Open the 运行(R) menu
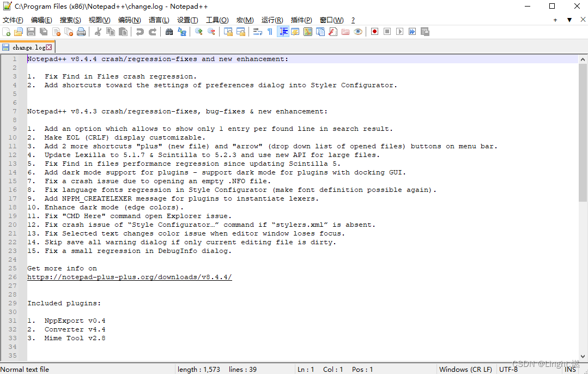The width and height of the screenshot is (588, 374). (272, 20)
